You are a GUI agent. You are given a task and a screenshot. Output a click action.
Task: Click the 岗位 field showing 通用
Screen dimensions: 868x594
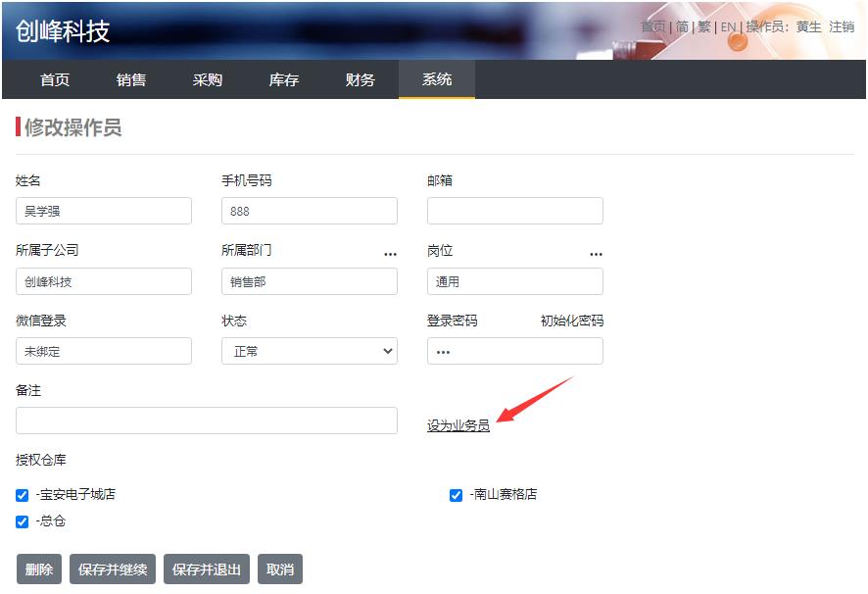pyautogui.click(x=514, y=281)
